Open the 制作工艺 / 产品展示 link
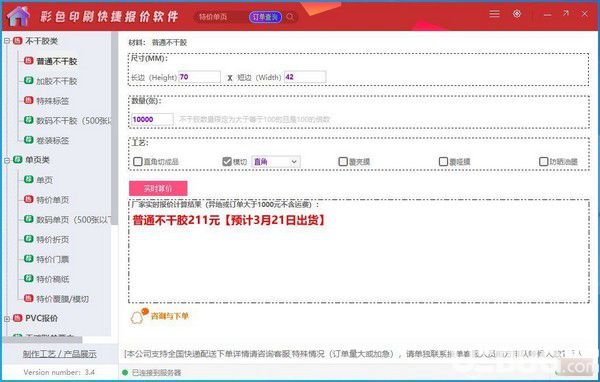Screen dimensions: 600x382 tap(59, 354)
